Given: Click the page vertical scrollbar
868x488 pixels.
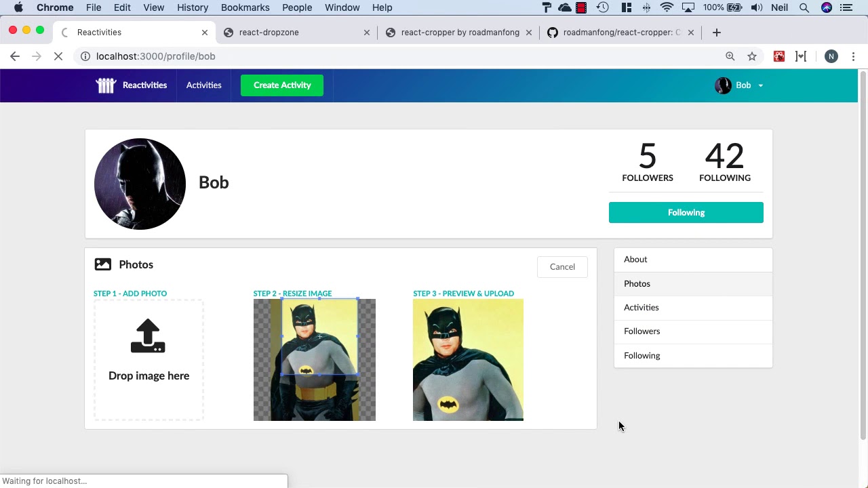Looking at the screenshot, I should point(863,254).
